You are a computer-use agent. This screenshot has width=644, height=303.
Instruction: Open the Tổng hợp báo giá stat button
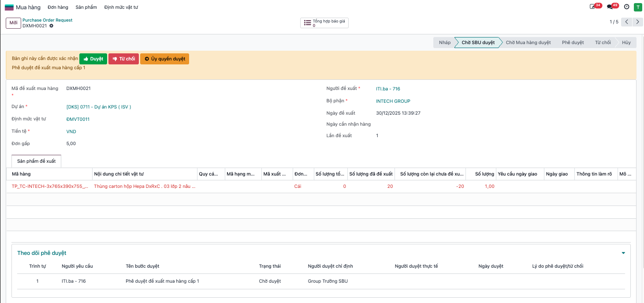[x=324, y=23]
